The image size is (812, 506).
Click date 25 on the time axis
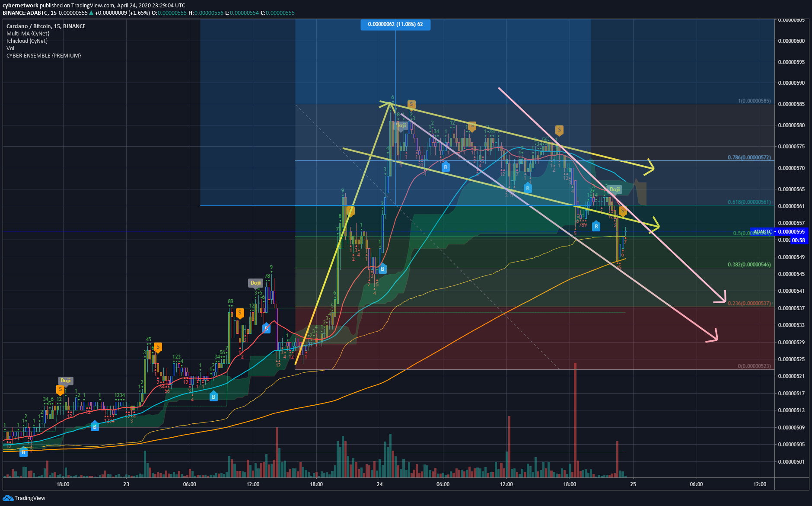click(633, 484)
